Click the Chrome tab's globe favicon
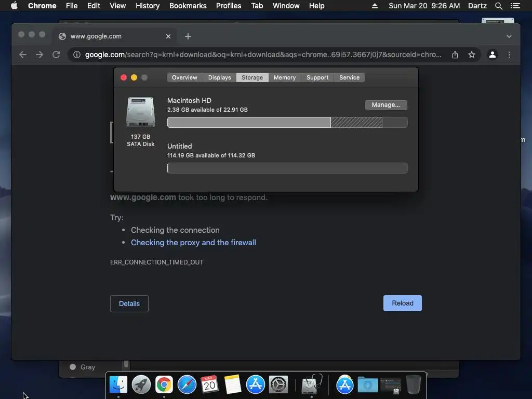 pos(62,36)
